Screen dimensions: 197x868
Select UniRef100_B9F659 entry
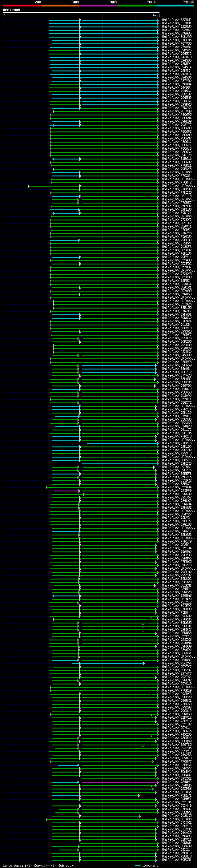[x=177, y=365]
